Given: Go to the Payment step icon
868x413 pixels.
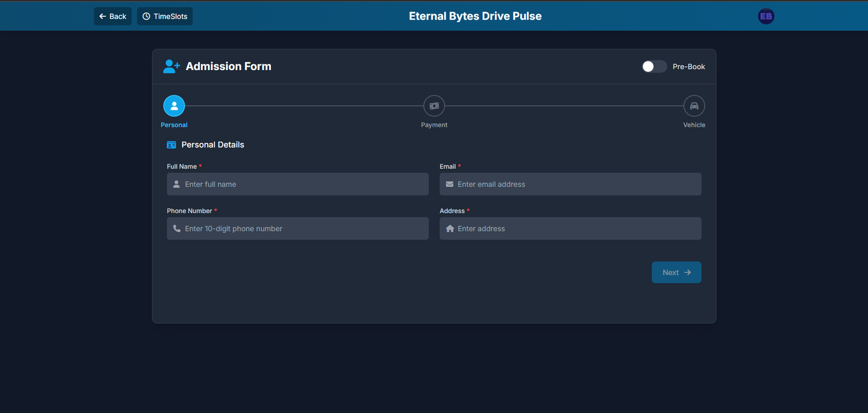Looking at the screenshot, I should pyautogui.click(x=434, y=106).
